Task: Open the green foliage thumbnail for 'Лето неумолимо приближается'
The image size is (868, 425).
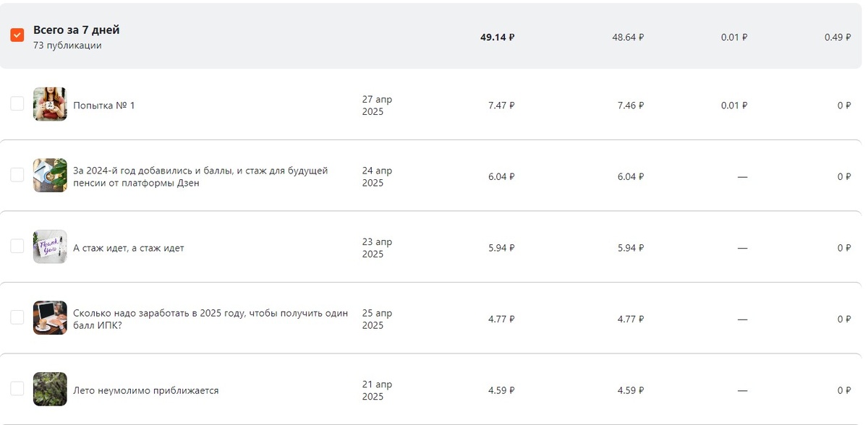Action: pyautogui.click(x=50, y=389)
